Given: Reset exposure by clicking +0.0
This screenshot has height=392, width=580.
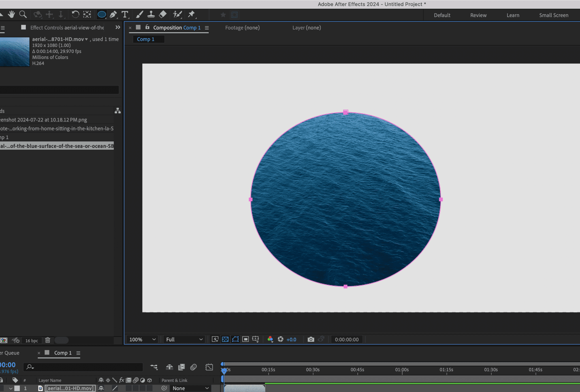Looking at the screenshot, I should click(291, 339).
